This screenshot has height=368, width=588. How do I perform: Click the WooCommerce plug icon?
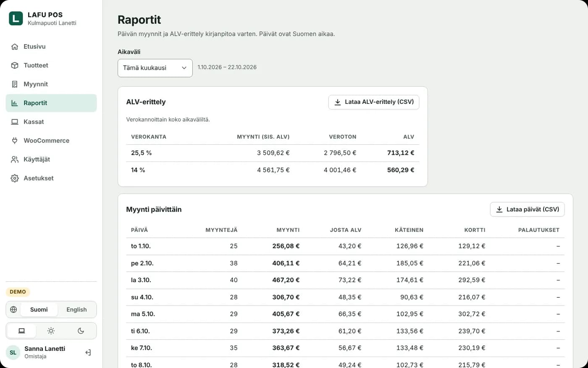15,140
